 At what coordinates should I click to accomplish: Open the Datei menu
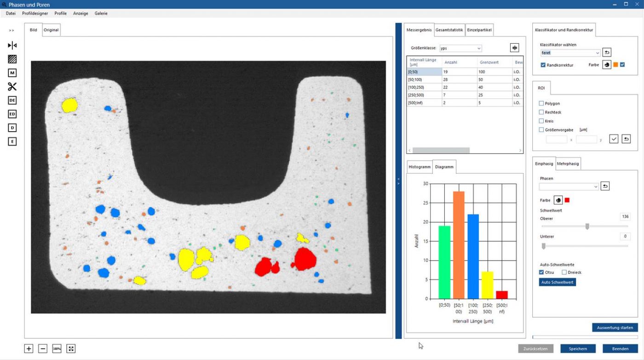tap(11, 13)
